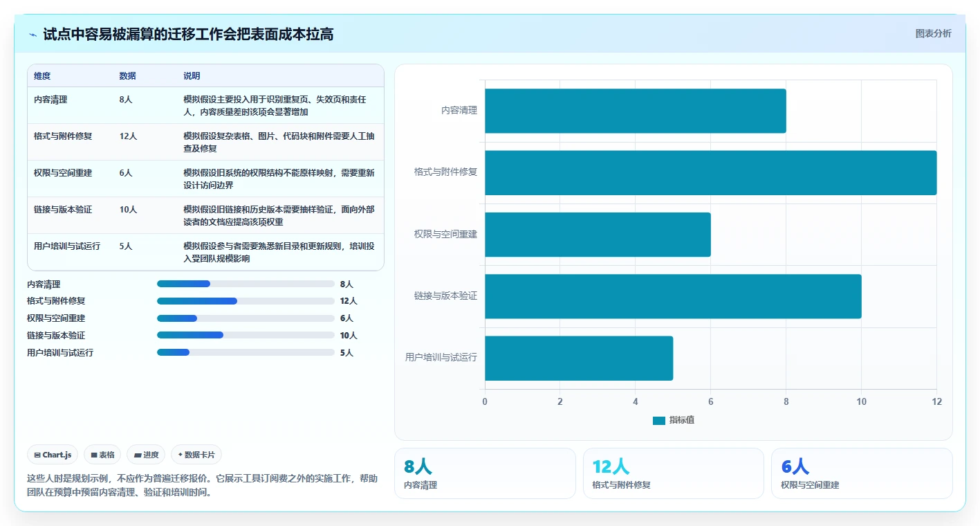
Task: Click the 图表分析 label in header
Action: tap(933, 33)
